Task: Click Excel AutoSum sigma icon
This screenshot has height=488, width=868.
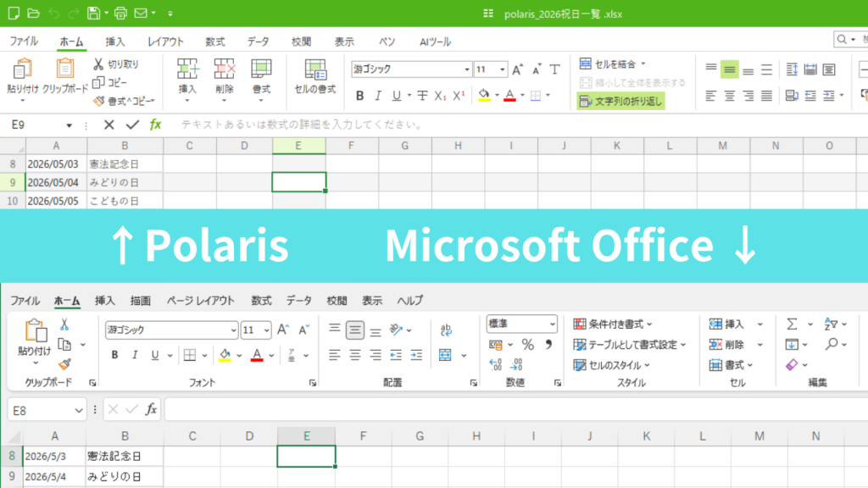Action: coord(793,324)
